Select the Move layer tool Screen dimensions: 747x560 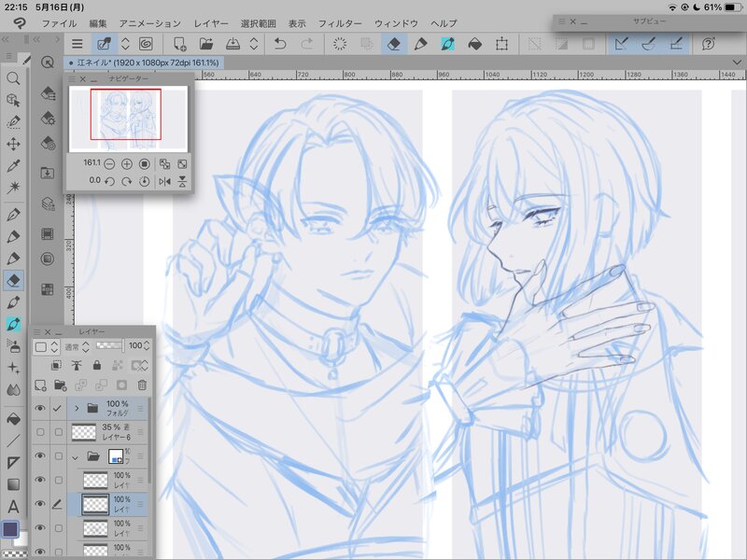(x=13, y=144)
